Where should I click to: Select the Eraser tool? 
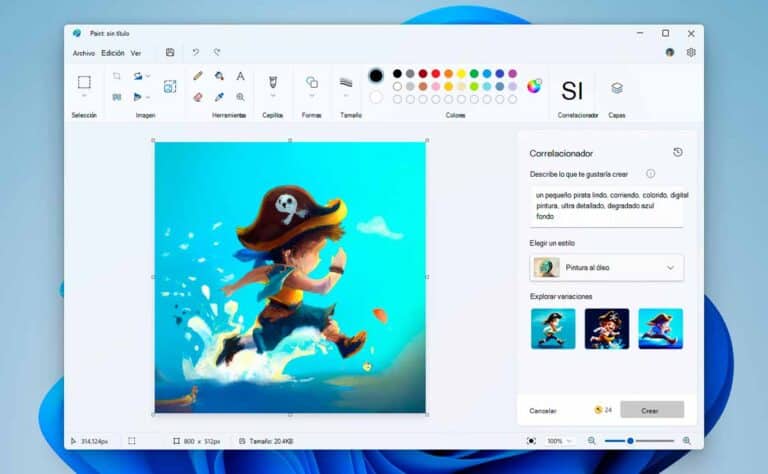[x=198, y=97]
